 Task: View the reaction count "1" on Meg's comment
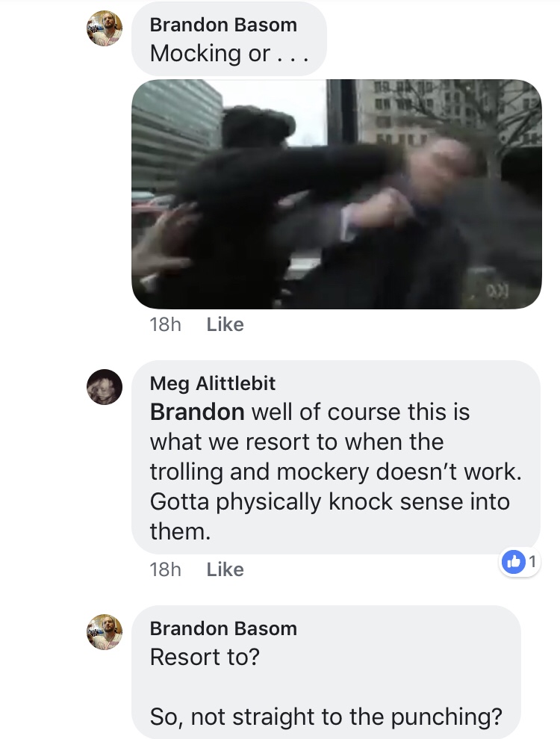(x=532, y=562)
